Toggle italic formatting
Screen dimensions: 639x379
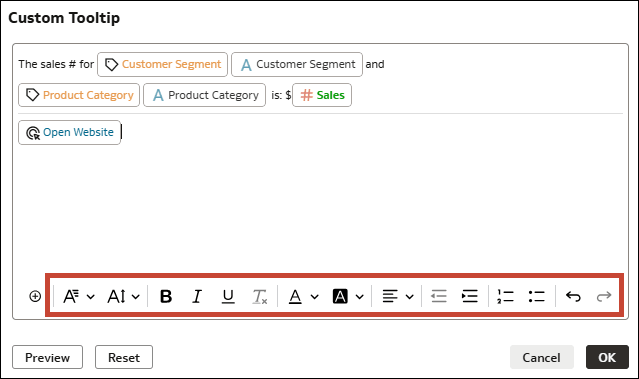coord(197,296)
